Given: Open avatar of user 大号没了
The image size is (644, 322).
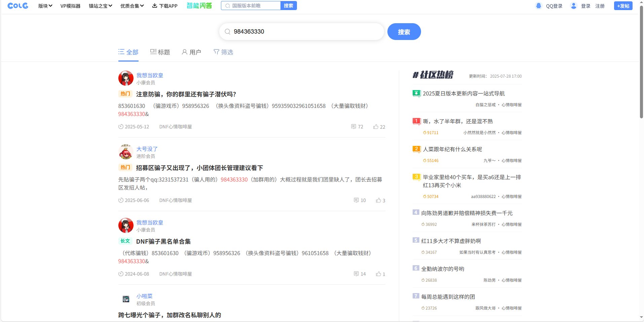Looking at the screenshot, I should pyautogui.click(x=126, y=152).
